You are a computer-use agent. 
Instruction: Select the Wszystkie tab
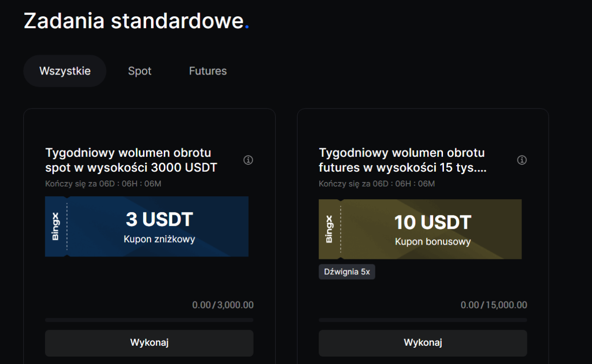coord(65,71)
